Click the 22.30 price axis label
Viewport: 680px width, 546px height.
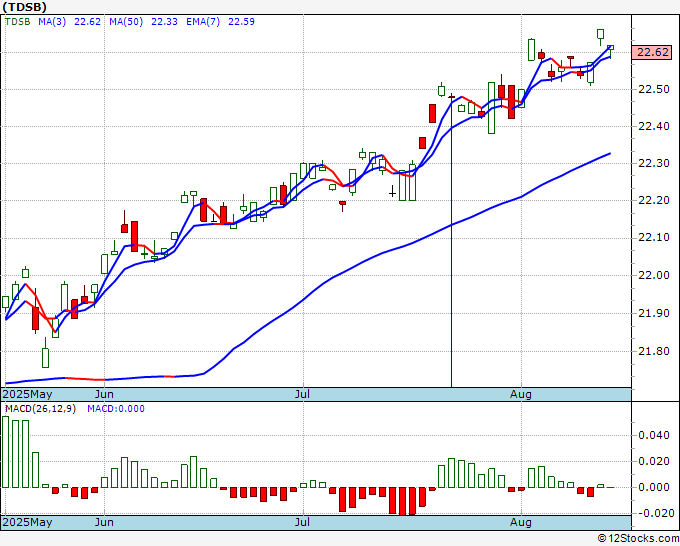654,163
